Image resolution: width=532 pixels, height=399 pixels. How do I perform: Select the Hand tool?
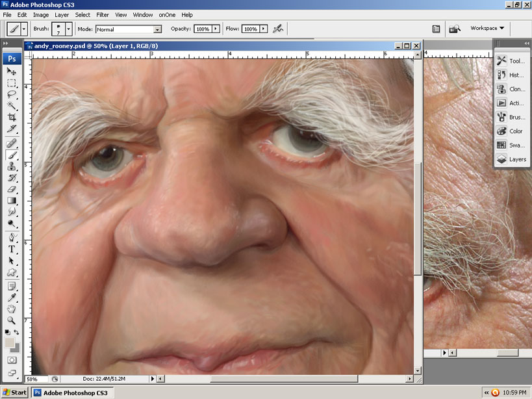[12, 309]
